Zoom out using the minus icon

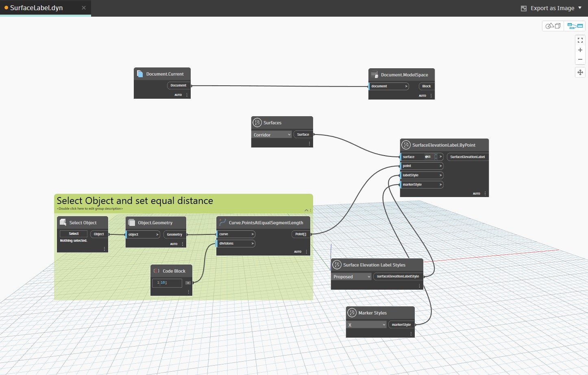point(580,59)
